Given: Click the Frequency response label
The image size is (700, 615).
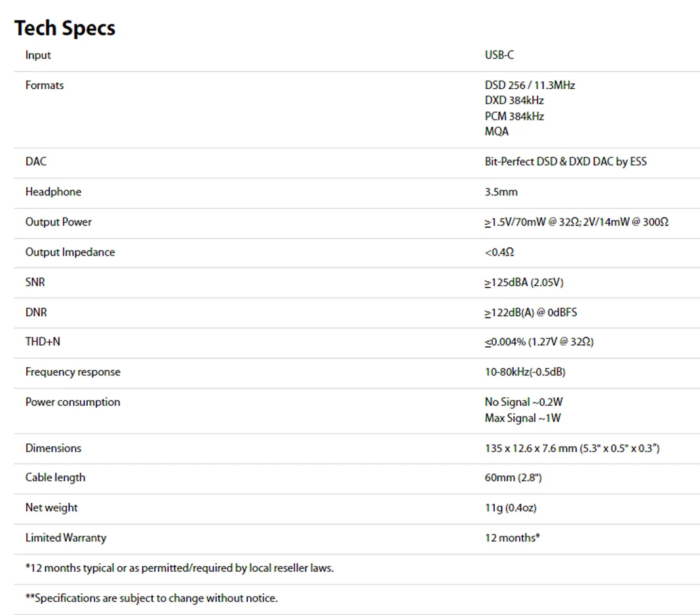Looking at the screenshot, I should pos(73,372).
